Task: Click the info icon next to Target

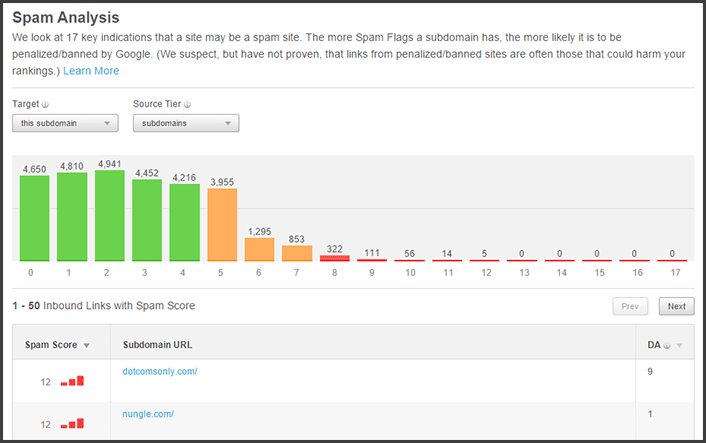Action: [x=46, y=104]
